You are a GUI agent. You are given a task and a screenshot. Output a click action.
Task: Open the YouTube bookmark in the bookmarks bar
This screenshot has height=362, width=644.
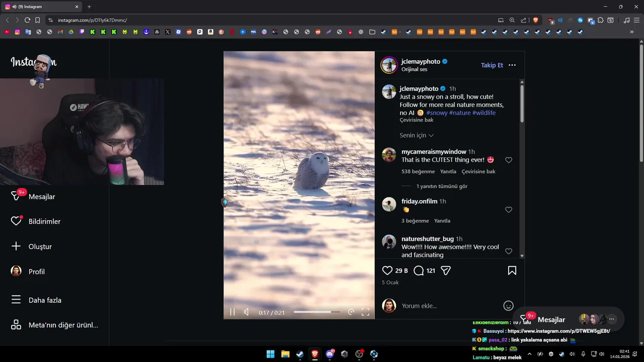click(7, 32)
